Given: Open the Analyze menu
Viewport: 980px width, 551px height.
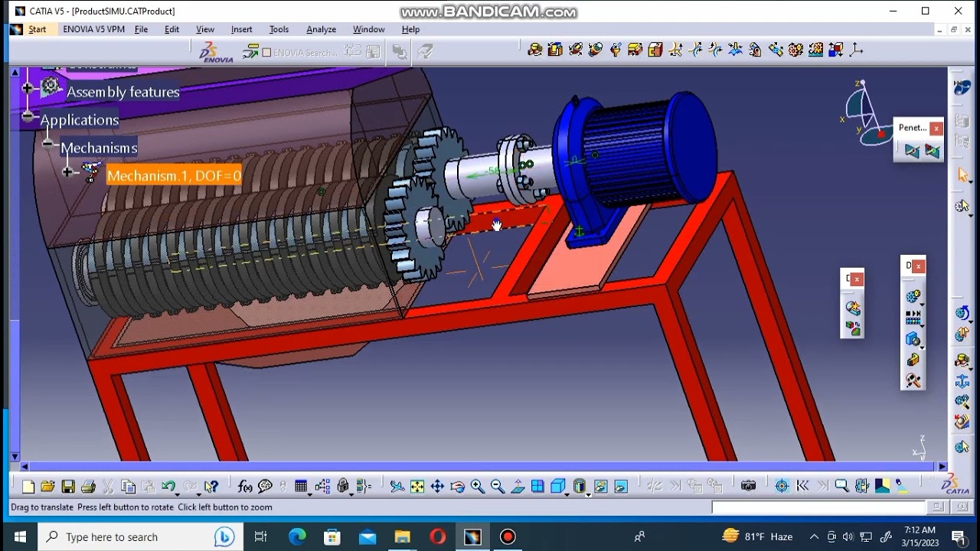Looking at the screenshot, I should pos(322,30).
